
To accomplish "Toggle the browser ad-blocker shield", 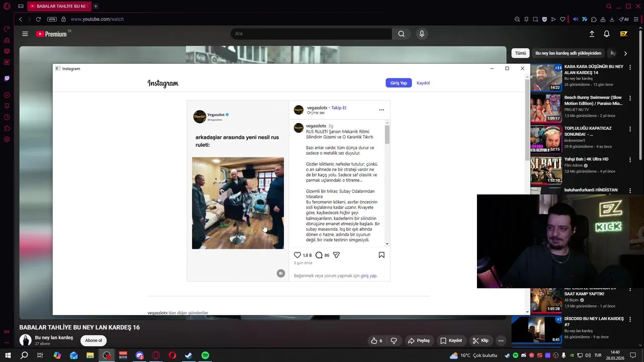I will pyautogui.click(x=544, y=19).
